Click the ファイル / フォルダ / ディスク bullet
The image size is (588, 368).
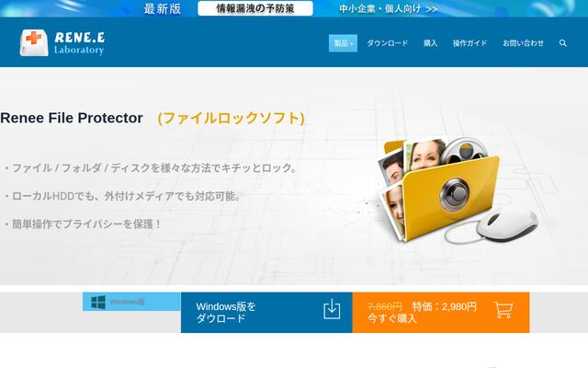[x=151, y=167]
